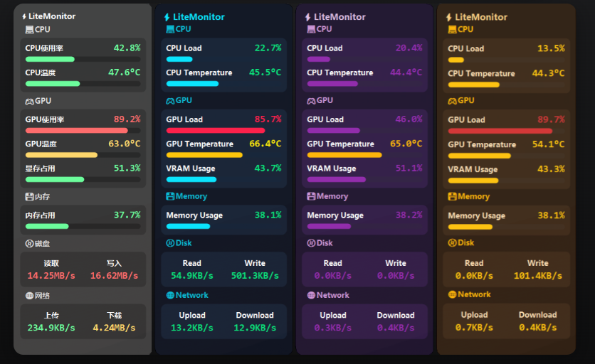
Task: Click the purple gamepad GPU icon
Action: click(311, 101)
